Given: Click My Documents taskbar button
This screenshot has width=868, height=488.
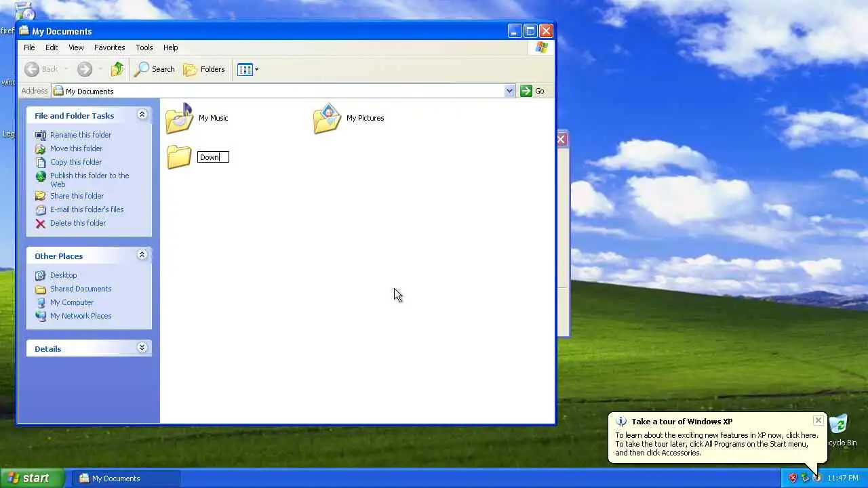Looking at the screenshot, I should [126, 478].
